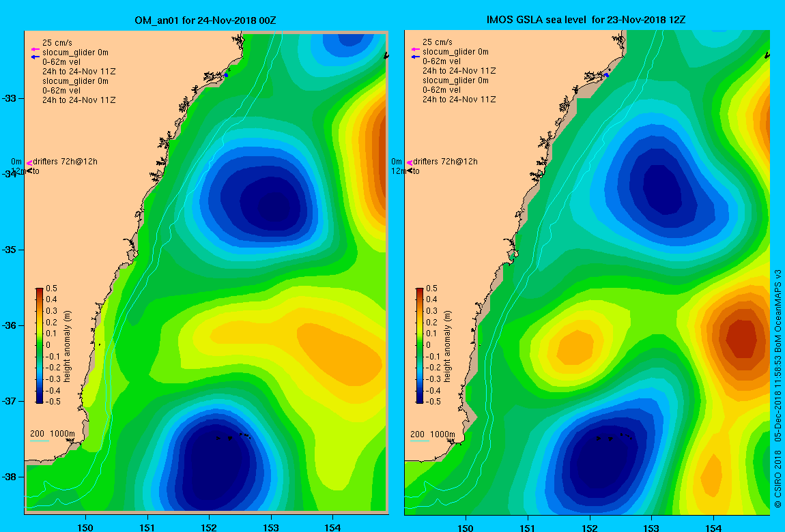The width and height of the screenshot is (785, 532).
Task: Click the '0.2' value on left color bar
Action: pos(52,323)
